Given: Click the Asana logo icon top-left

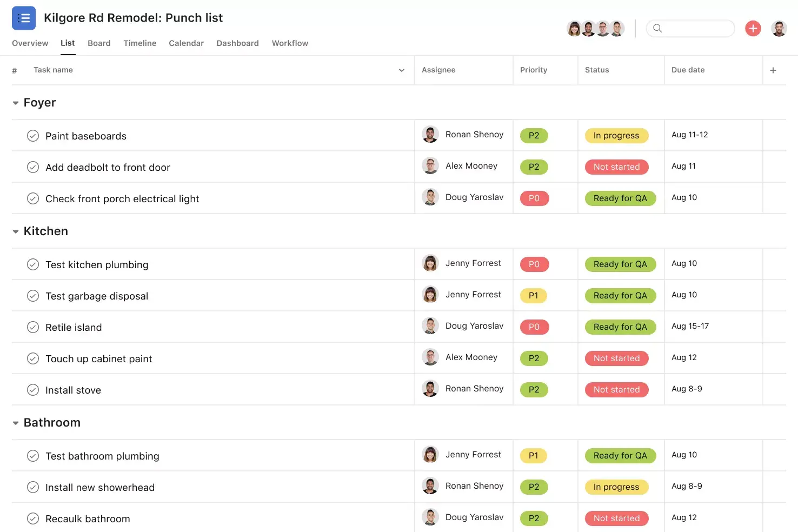Looking at the screenshot, I should (23, 18).
